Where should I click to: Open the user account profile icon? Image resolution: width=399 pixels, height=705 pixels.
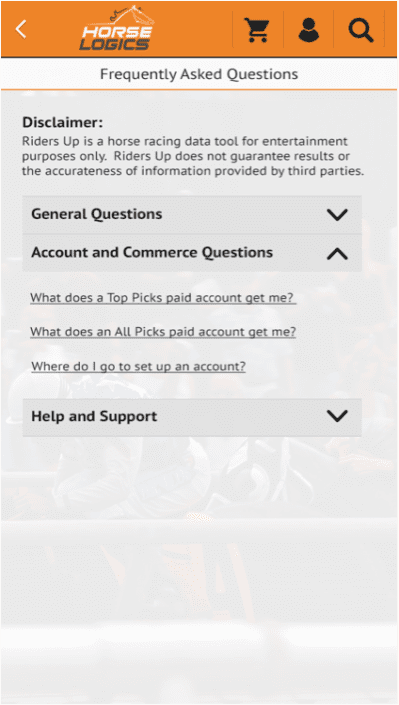tap(309, 30)
